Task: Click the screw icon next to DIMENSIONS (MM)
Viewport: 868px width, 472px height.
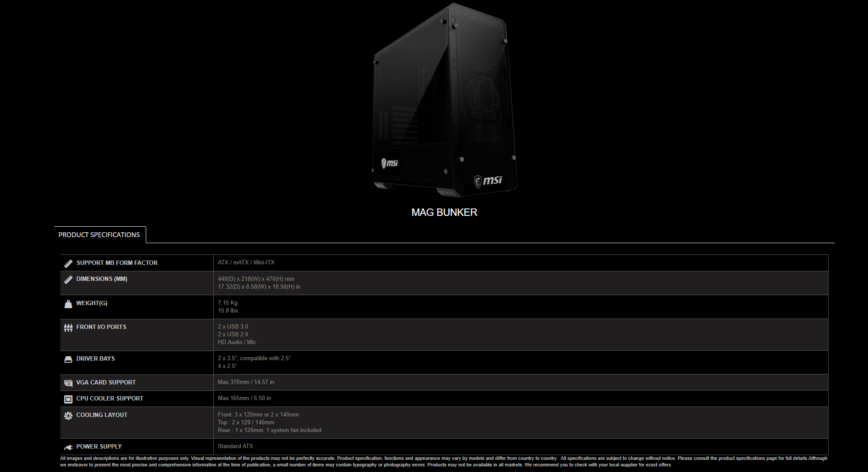Action: point(68,280)
